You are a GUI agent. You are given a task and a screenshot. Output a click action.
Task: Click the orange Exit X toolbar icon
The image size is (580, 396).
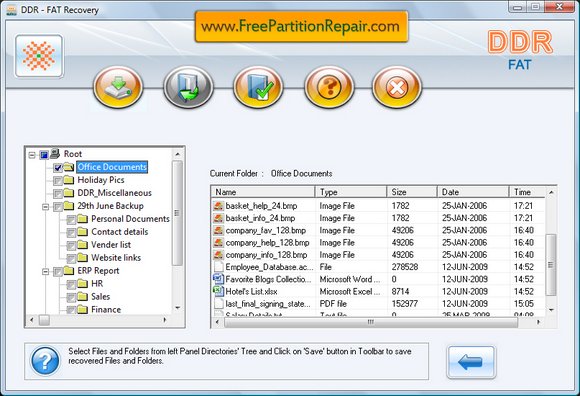pos(397,87)
